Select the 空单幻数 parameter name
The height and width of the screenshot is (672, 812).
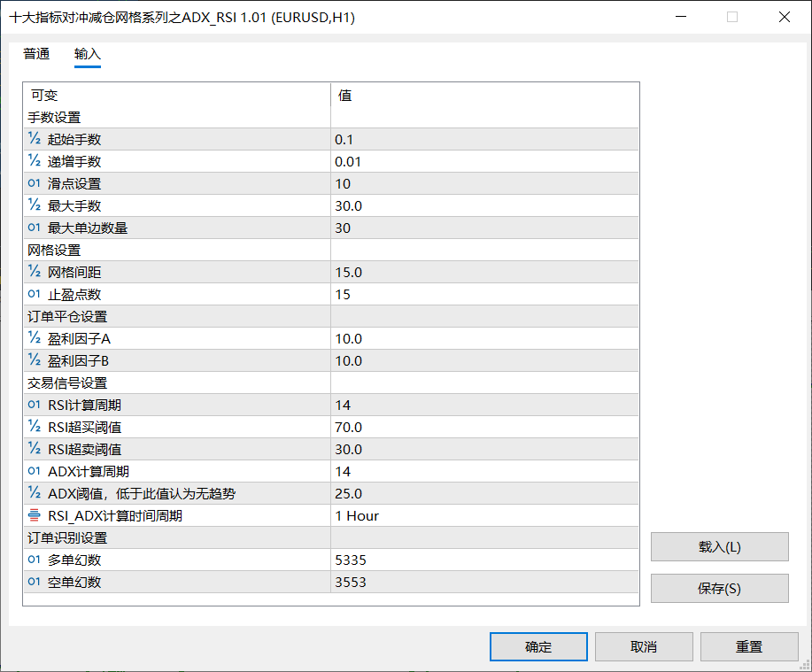click(x=74, y=582)
